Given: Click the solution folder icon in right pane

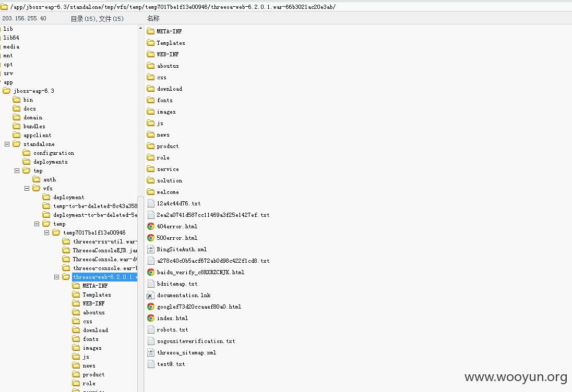Looking at the screenshot, I should (x=151, y=180).
